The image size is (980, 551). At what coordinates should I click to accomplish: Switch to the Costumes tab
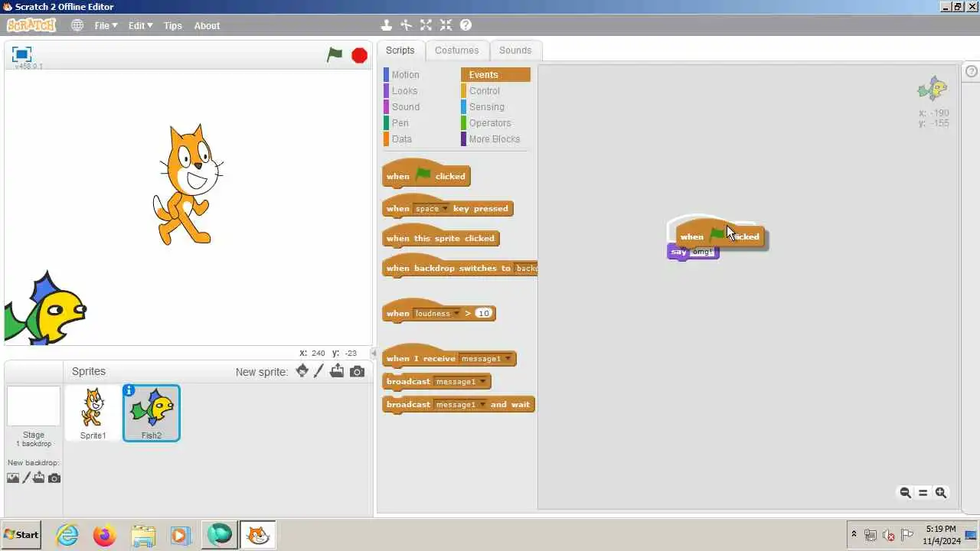456,50
